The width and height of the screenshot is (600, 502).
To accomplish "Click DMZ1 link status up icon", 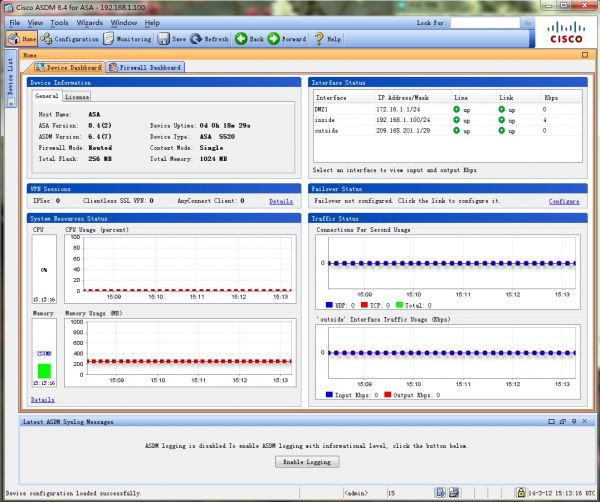I will [x=502, y=109].
